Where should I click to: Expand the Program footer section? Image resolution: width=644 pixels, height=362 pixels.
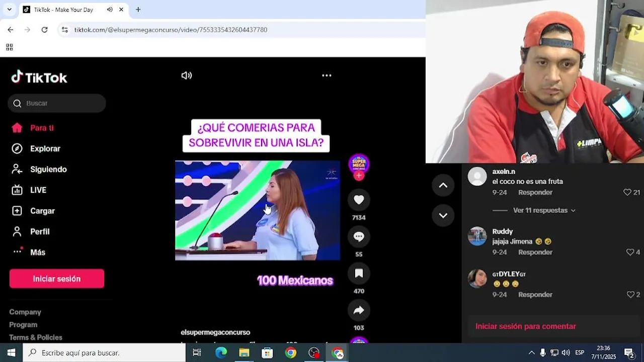[x=23, y=324]
